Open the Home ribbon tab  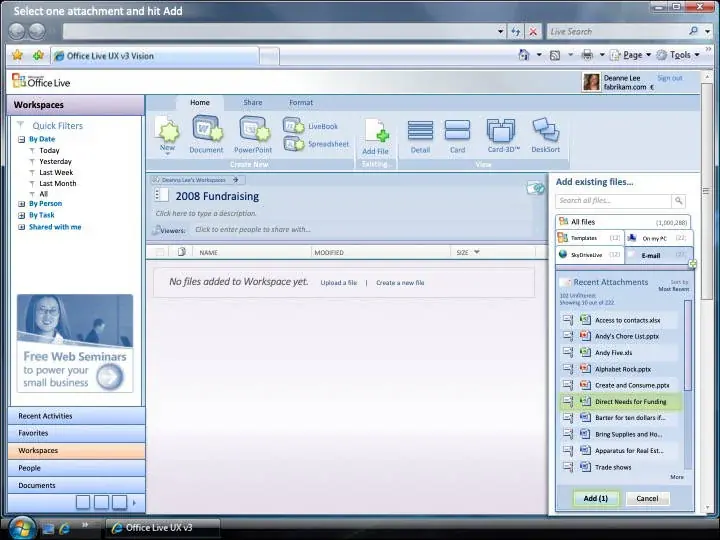(x=200, y=102)
